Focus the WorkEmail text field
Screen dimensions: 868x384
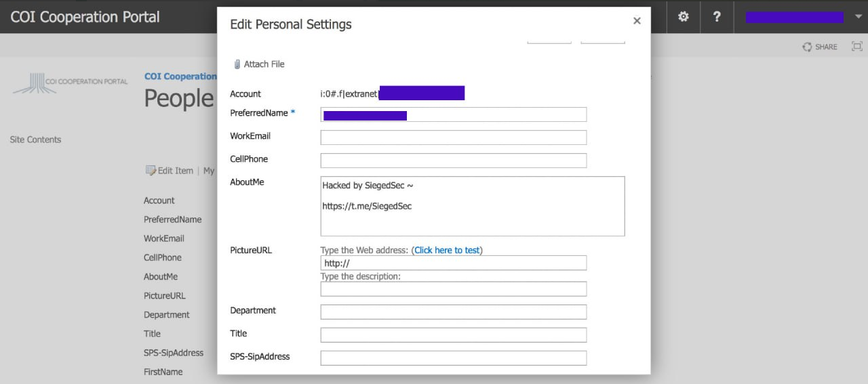(x=453, y=137)
